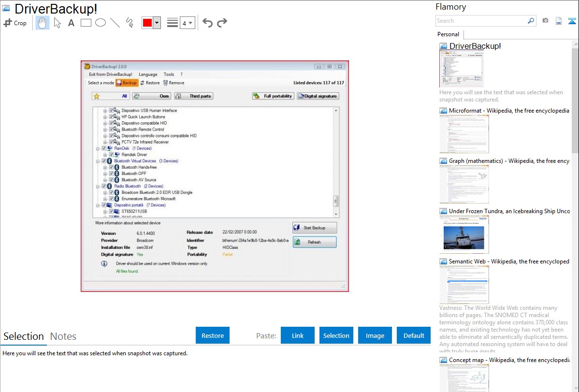This screenshot has width=579, height=392.
Task: Collapse the RamDisk group
Action: [98, 148]
